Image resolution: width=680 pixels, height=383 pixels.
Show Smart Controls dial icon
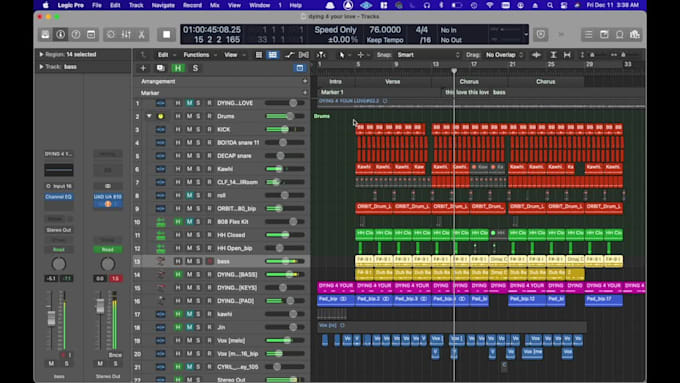pos(111,35)
